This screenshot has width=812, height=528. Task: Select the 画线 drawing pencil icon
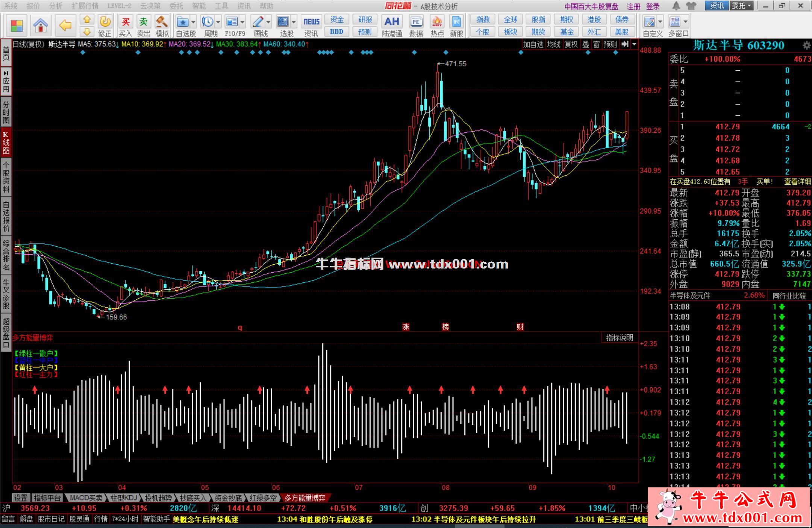[x=258, y=22]
